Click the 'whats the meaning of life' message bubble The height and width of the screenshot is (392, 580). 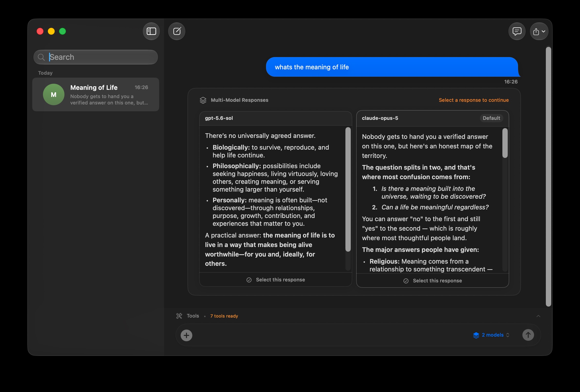pos(393,67)
